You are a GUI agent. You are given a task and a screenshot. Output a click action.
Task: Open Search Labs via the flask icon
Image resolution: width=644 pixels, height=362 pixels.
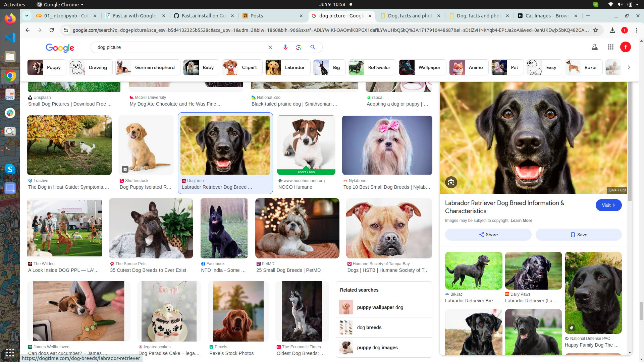(x=595, y=47)
